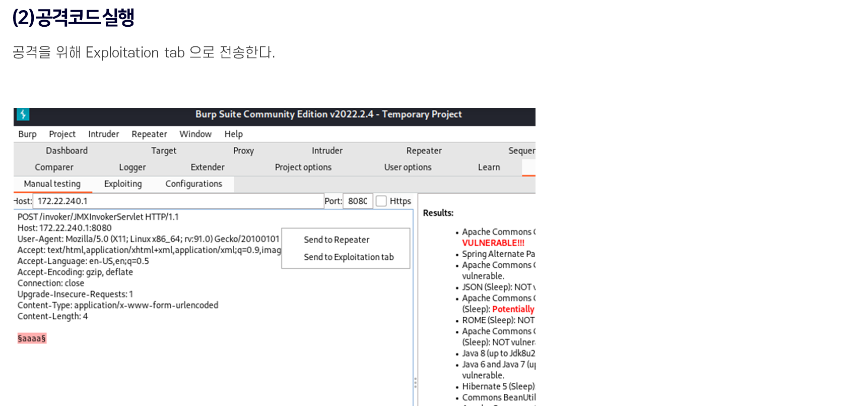
Task: Click the Content-Type header line
Action: 118,306
